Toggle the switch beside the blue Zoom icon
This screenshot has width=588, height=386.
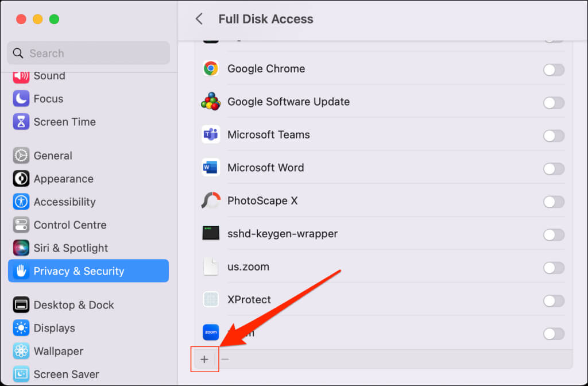point(554,334)
